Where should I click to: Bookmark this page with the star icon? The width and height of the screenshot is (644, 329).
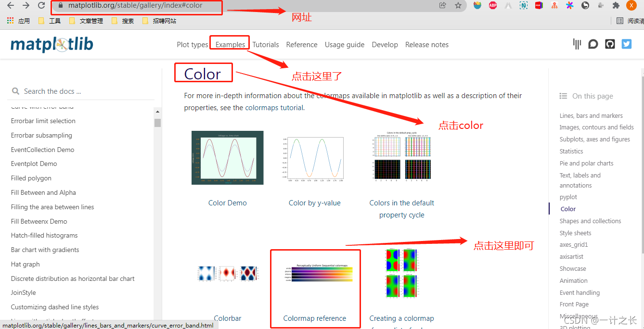[x=458, y=6]
